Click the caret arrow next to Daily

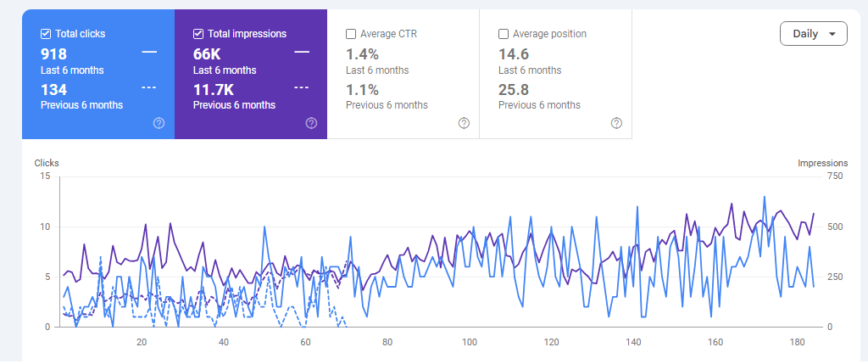click(832, 35)
